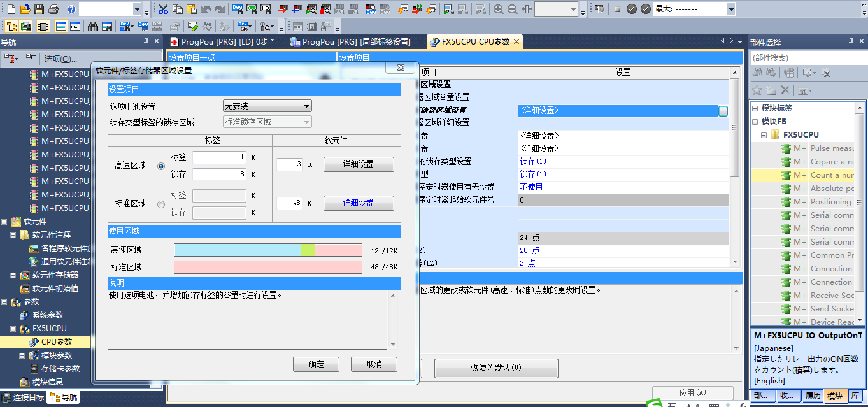Select the 标准区域 radio button

point(160,204)
